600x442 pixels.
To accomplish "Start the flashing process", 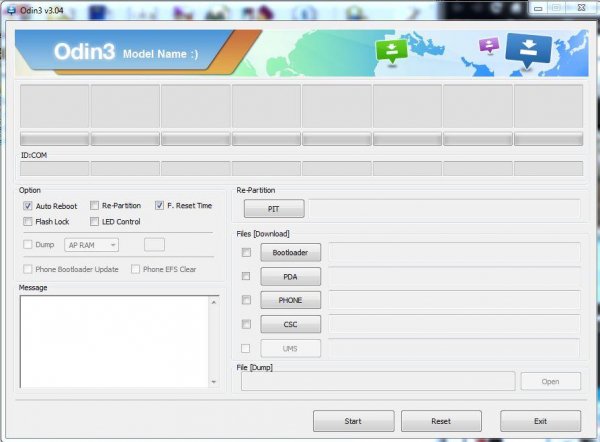I will 354,421.
